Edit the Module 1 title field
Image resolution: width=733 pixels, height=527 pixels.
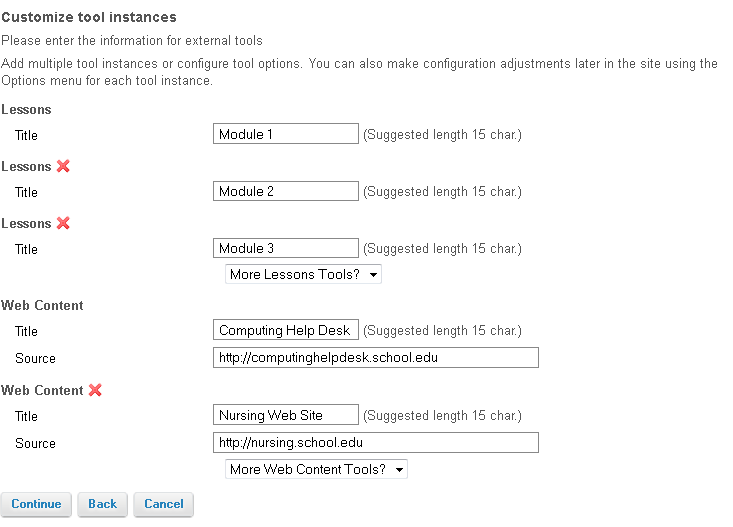click(x=286, y=134)
